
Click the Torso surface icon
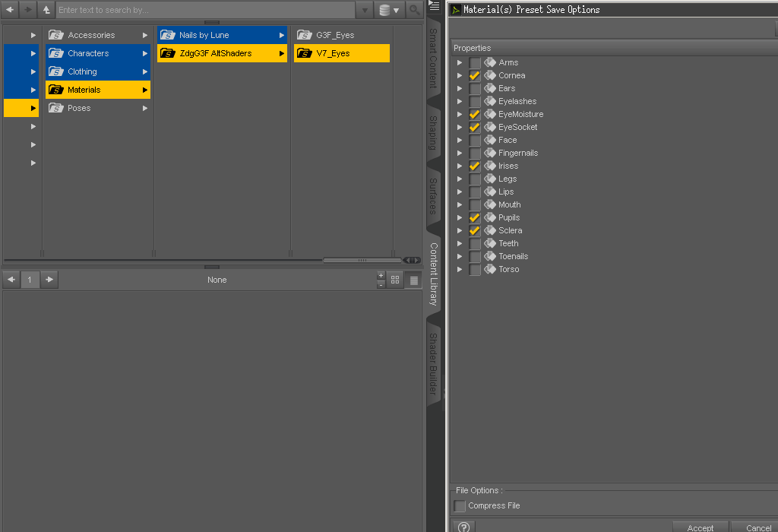[490, 269]
